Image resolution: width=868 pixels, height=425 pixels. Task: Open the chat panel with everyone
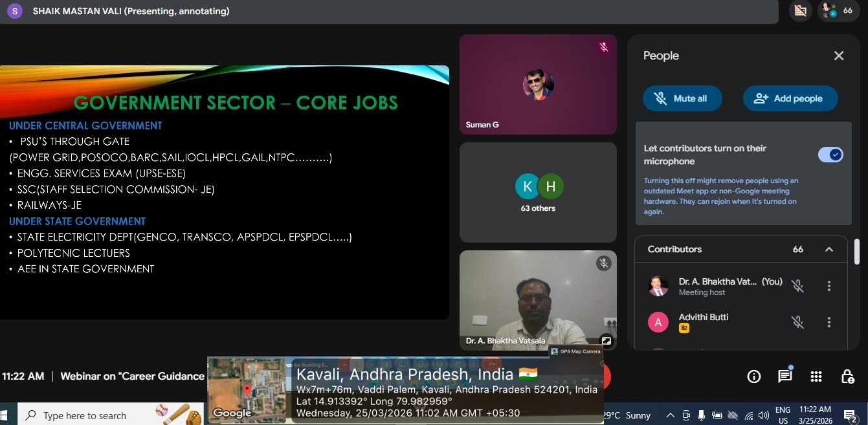[x=785, y=376]
